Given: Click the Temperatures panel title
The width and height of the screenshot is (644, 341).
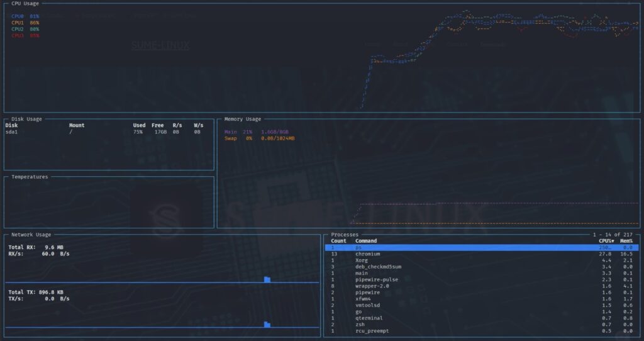Looking at the screenshot, I should [30, 177].
